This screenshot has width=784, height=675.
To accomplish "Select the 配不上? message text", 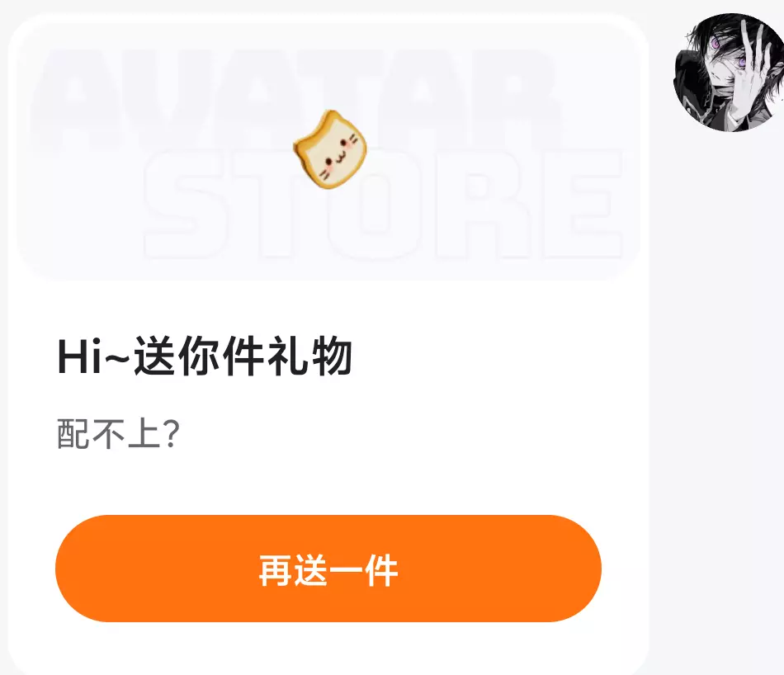I will pyautogui.click(x=118, y=433).
